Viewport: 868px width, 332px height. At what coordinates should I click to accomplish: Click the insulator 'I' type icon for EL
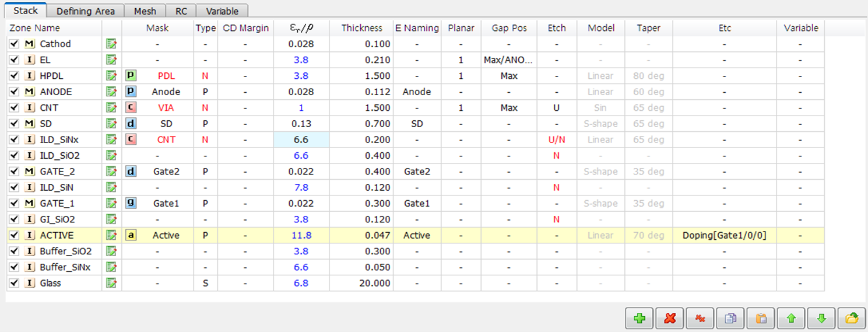click(30, 60)
